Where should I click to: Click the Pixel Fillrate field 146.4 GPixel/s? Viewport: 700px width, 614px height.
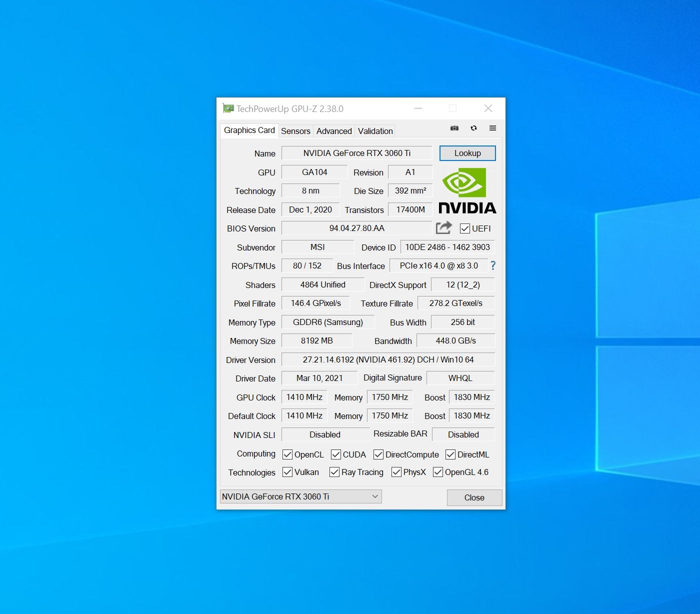pos(315,303)
